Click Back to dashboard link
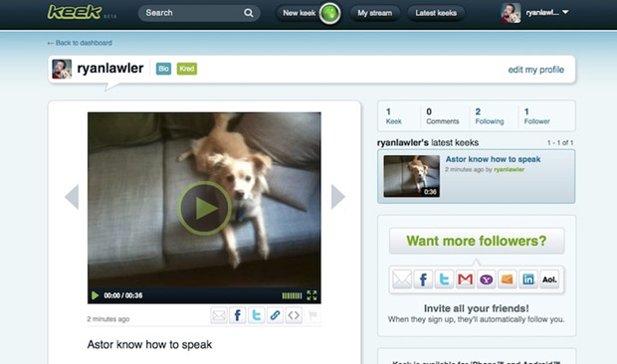The image size is (617, 364). (x=80, y=43)
